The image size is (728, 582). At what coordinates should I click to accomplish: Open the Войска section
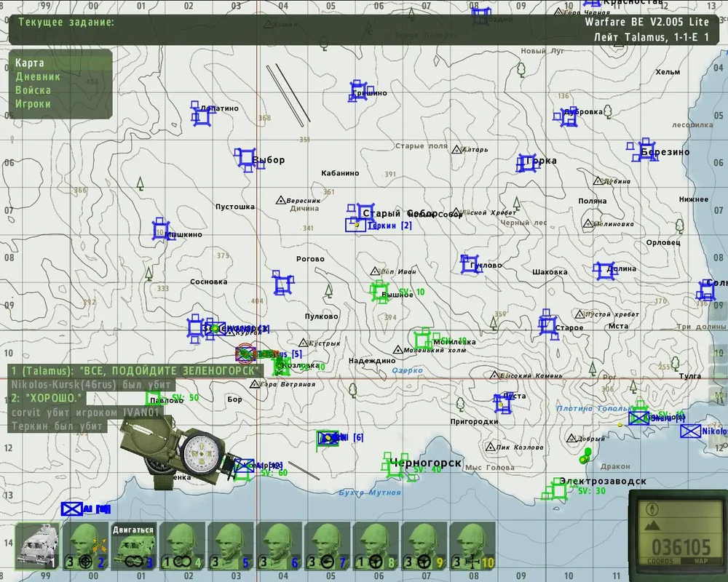coord(33,90)
